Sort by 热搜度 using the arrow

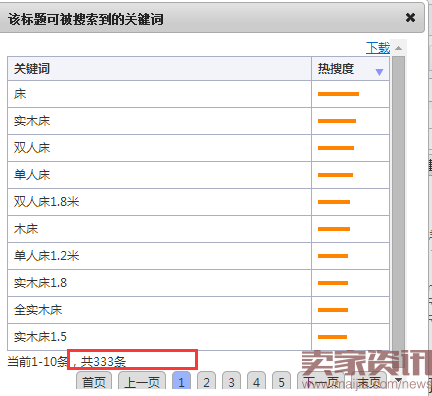[x=379, y=72]
